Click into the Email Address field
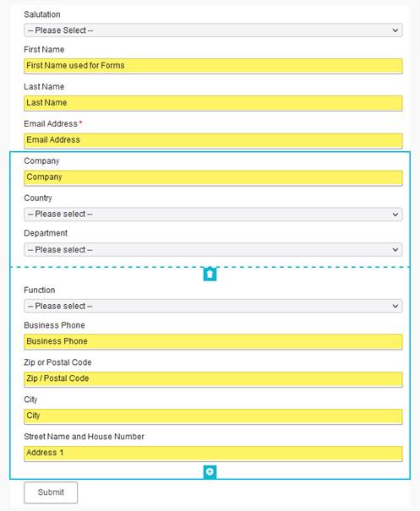Viewport: 420px width, 511px height. click(x=213, y=140)
